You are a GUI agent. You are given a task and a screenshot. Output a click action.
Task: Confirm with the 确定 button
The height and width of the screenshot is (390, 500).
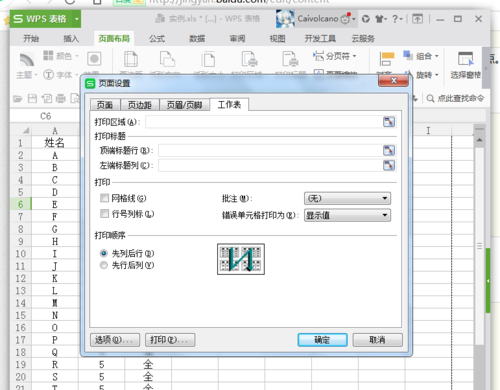pyautogui.click(x=322, y=340)
